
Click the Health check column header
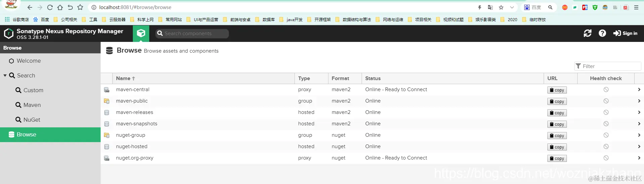click(x=606, y=78)
